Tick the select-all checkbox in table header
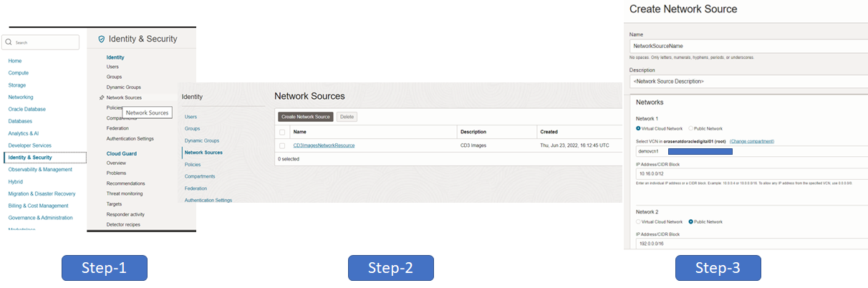 click(x=282, y=132)
